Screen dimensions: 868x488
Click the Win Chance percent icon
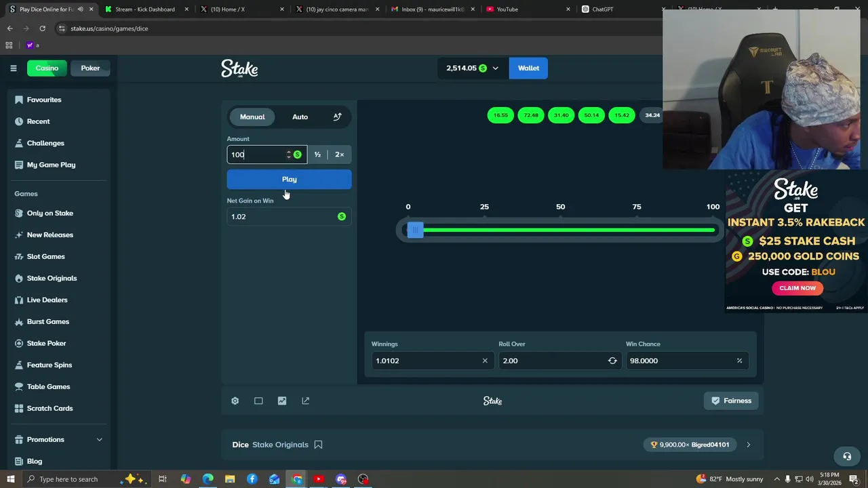[739, 361]
